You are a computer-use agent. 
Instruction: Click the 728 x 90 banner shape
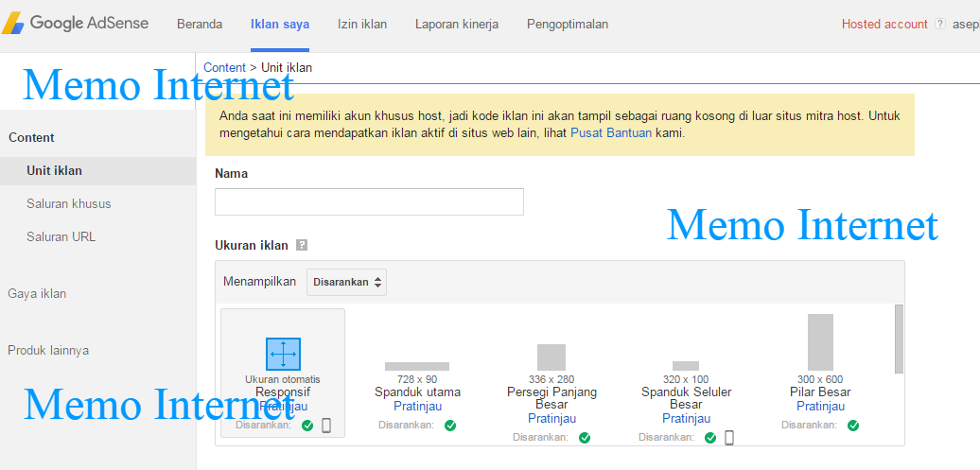pos(417,366)
